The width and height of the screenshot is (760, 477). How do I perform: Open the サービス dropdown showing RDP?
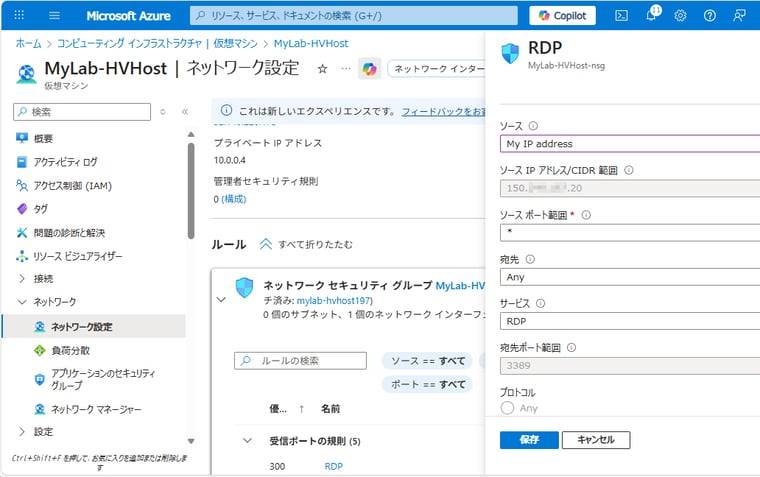coord(628,321)
